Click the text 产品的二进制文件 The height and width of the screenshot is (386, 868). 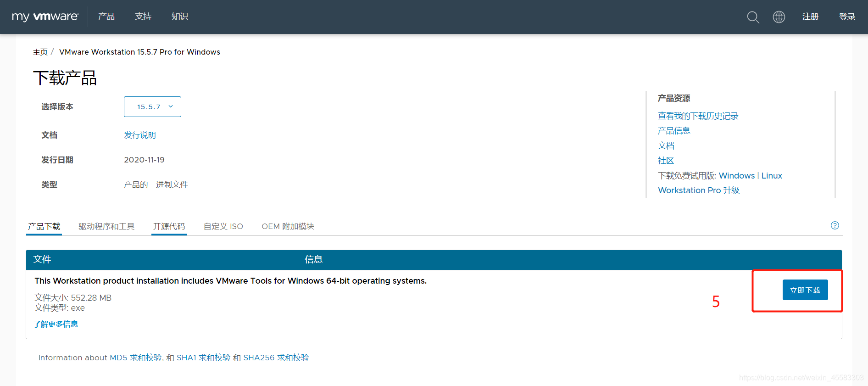point(156,185)
